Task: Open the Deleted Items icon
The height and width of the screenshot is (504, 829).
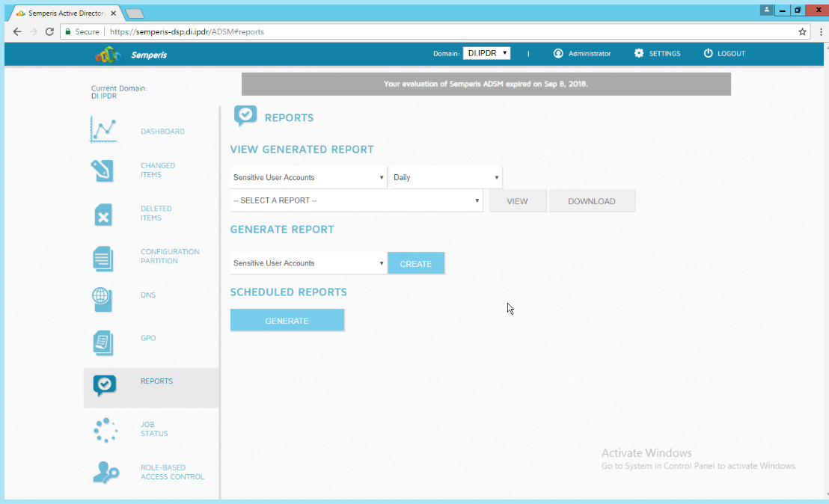Action: point(103,215)
